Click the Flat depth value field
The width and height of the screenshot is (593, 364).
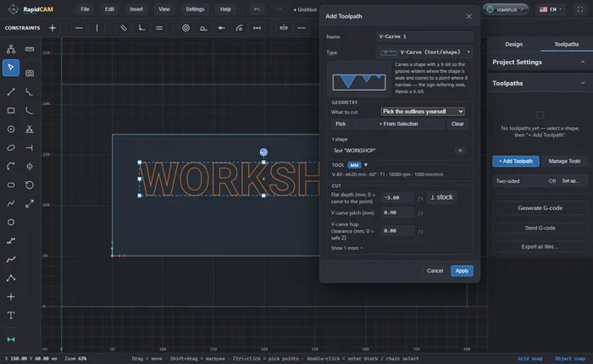[397, 198]
